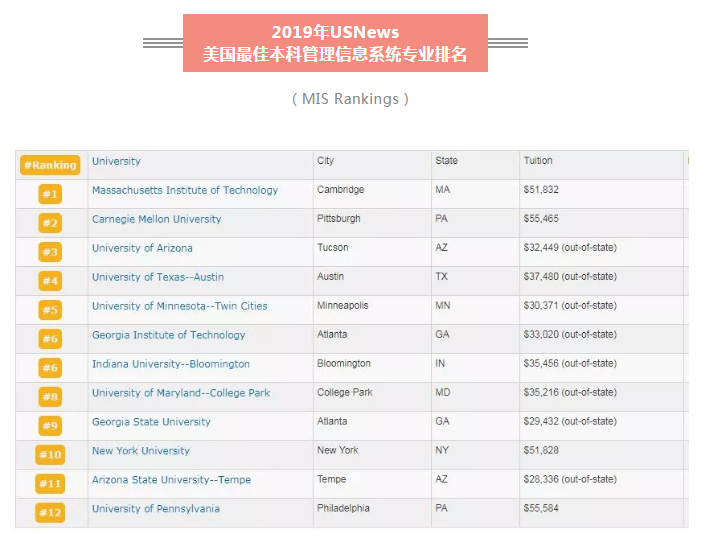Click the #11 rank badge
Screen dimensions: 705x542
50,484
